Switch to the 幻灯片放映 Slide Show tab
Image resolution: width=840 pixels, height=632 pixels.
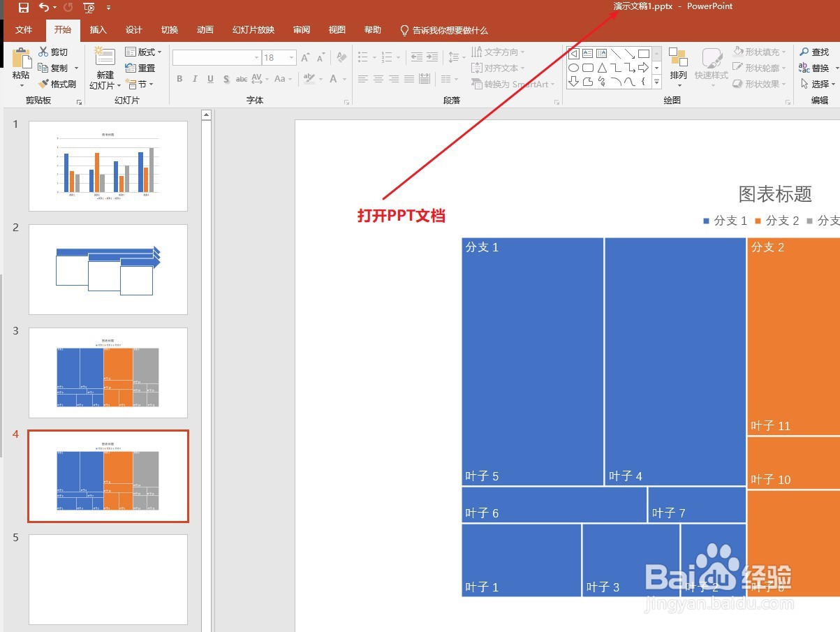pos(253,30)
